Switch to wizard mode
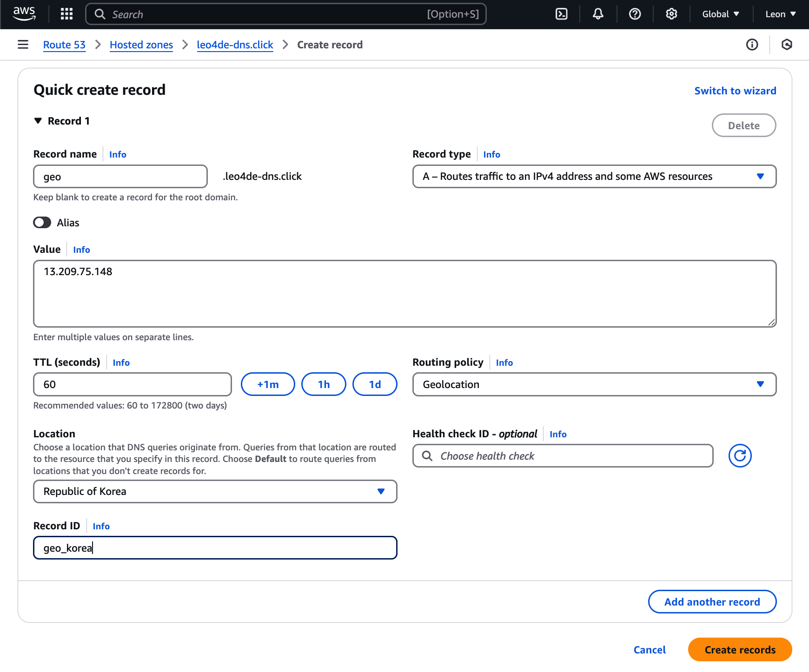The height and width of the screenshot is (672, 809). [735, 91]
